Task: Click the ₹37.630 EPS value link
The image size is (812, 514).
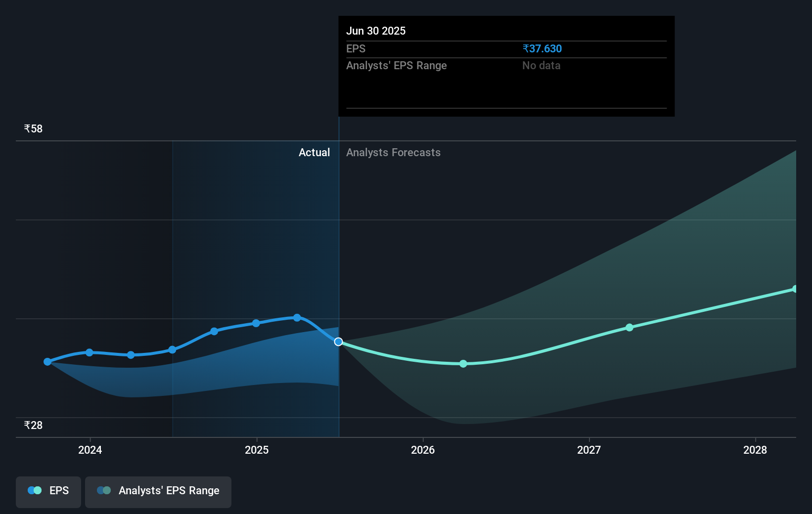Action: [x=542, y=48]
